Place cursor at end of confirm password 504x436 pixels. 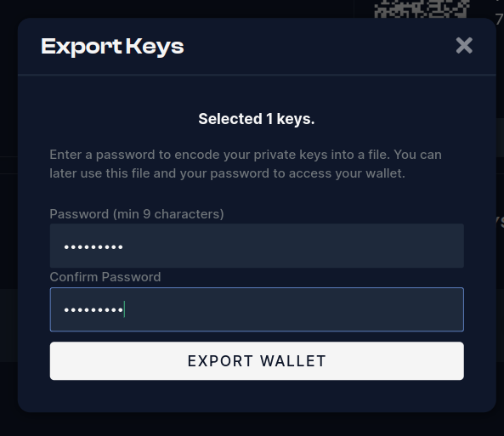(124, 309)
